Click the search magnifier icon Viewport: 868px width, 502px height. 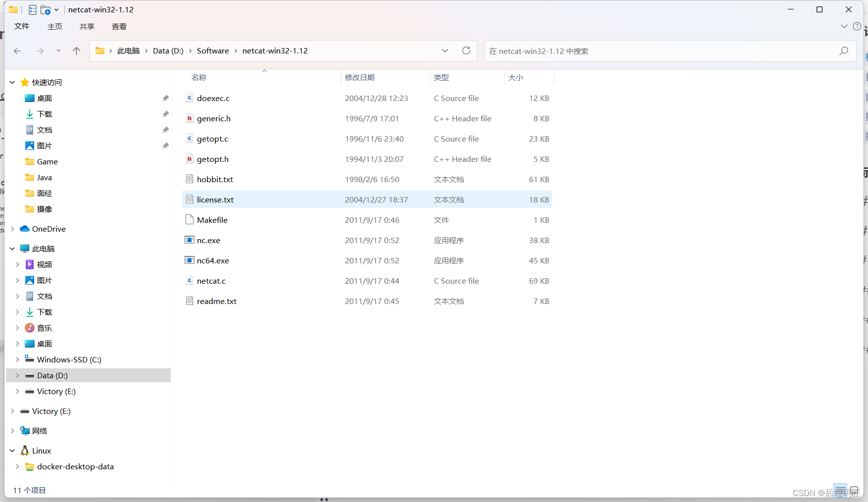(844, 51)
